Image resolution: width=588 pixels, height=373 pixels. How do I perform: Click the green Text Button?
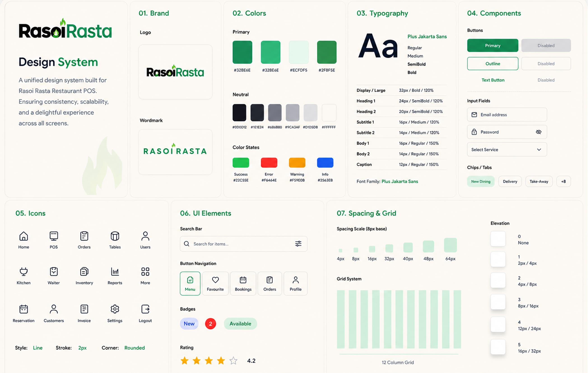click(x=493, y=80)
